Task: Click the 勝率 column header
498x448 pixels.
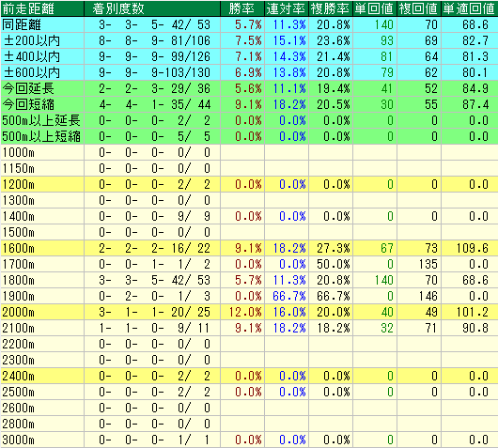Action: [x=242, y=8]
